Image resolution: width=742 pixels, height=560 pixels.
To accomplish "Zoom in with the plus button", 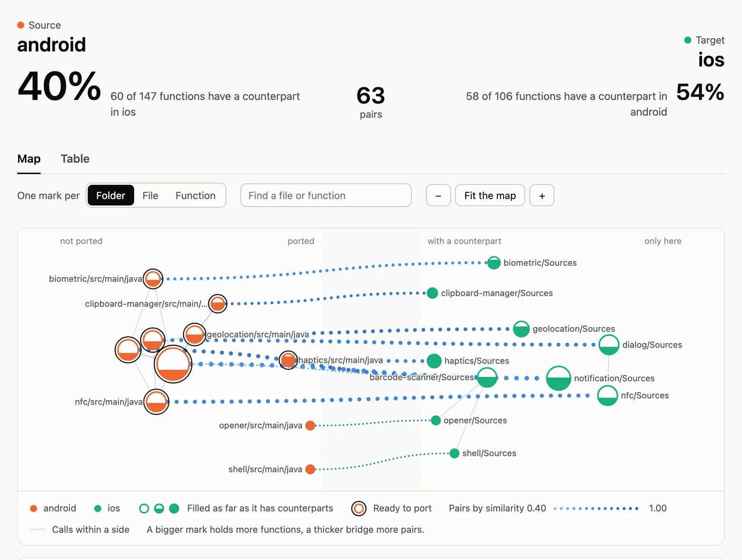I will [x=542, y=195].
